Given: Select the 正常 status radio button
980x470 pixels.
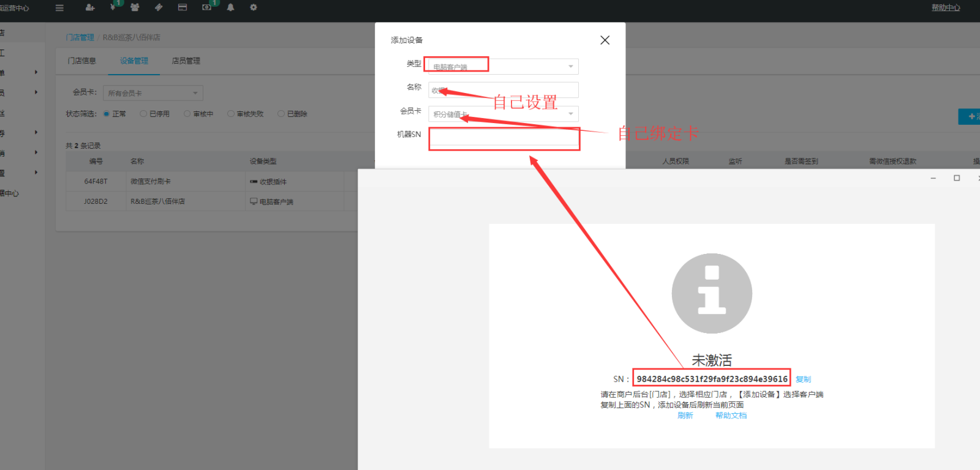Looking at the screenshot, I should pos(107,114).
